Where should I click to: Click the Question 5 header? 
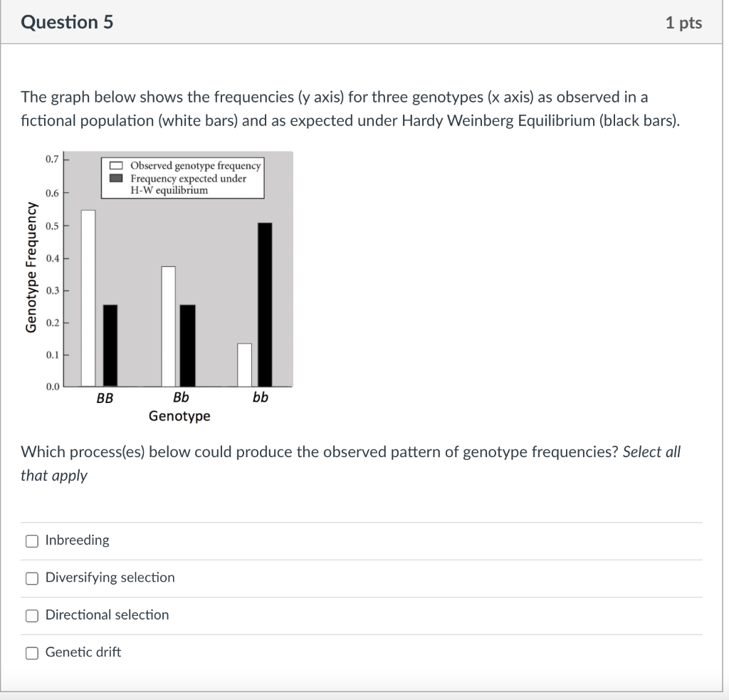[x=68, y=22]
